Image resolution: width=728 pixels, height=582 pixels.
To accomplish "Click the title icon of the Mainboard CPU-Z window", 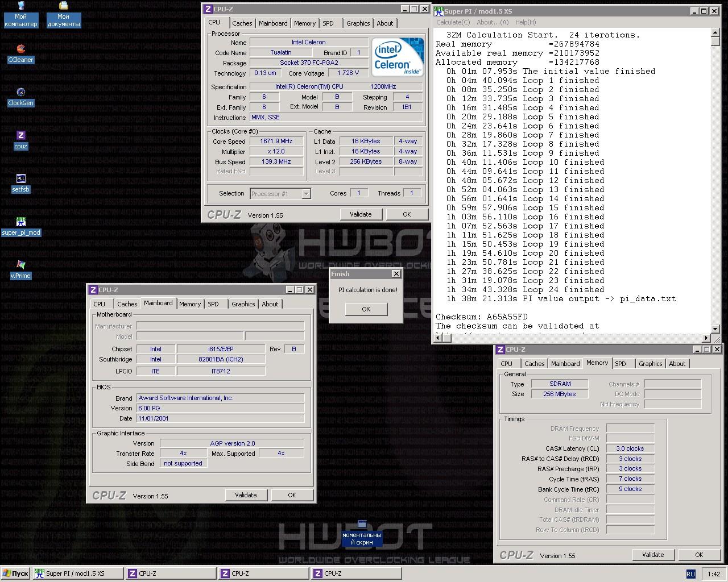I will 93,290.
